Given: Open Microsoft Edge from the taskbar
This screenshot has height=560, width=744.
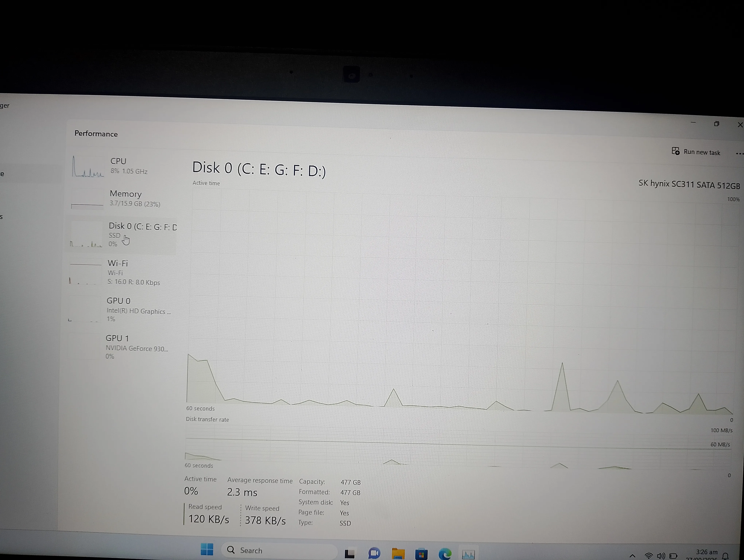Looking at the screenshot, I should point(445,554).
